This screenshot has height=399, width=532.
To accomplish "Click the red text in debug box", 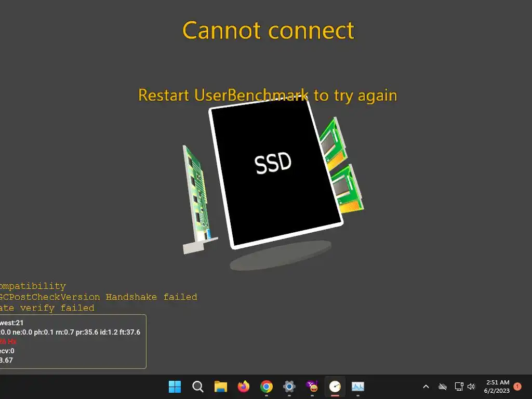I will click(8, 341).
